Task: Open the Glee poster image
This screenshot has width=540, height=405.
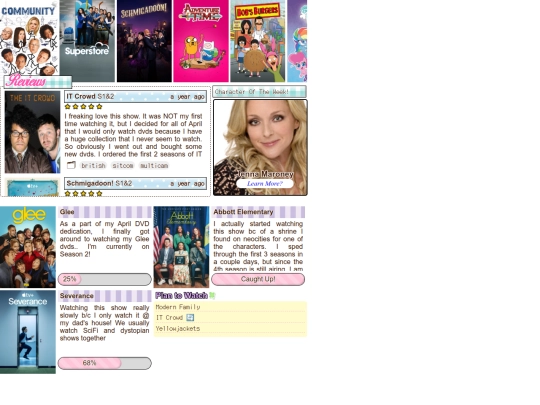Action: coord(28,247)
